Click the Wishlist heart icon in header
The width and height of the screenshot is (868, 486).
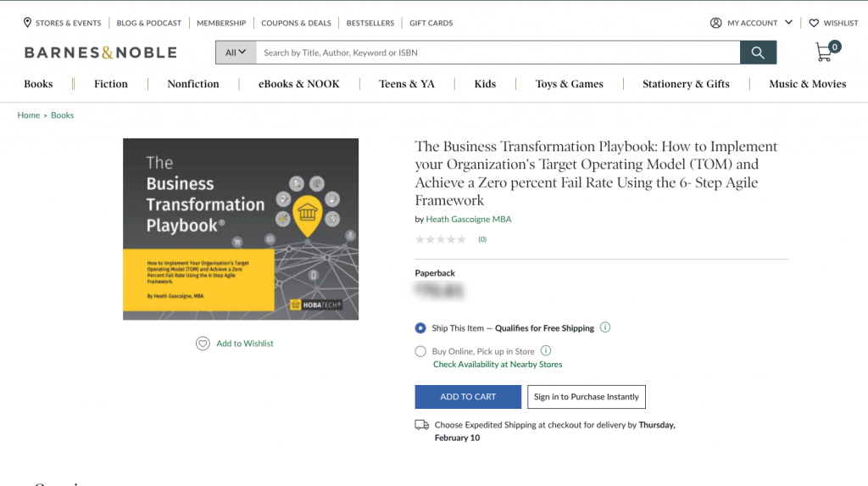[x=814, y=23]
